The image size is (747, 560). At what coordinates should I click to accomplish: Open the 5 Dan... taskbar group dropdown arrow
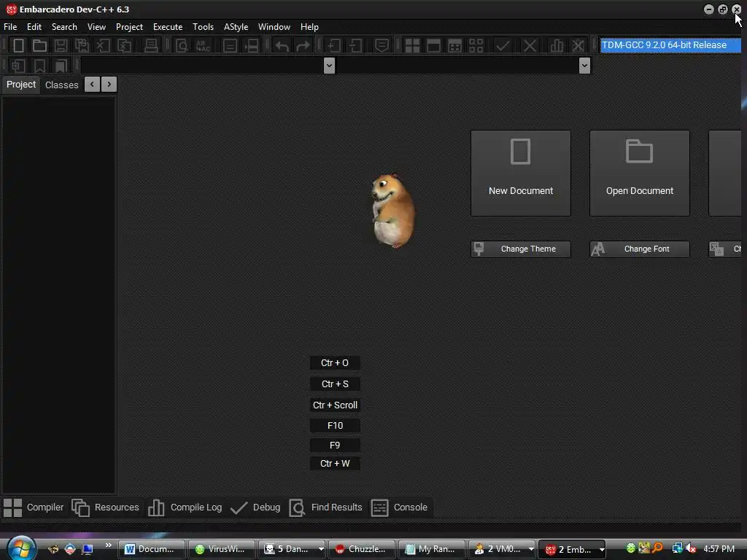click(321, 549)
